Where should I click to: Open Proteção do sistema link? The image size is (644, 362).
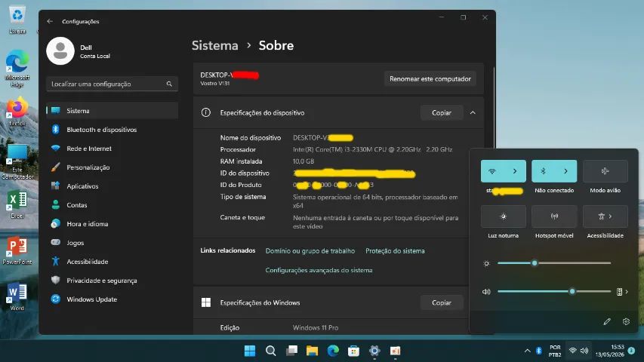pos(395,251)
